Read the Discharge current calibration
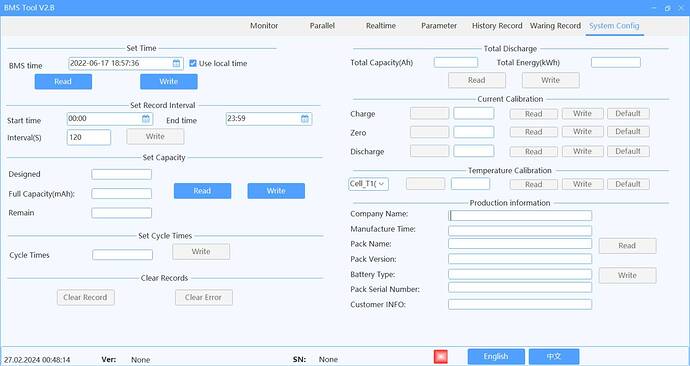The height and width of the screenshot is (366, 690). pyautogui.click(x=534, y=152)
